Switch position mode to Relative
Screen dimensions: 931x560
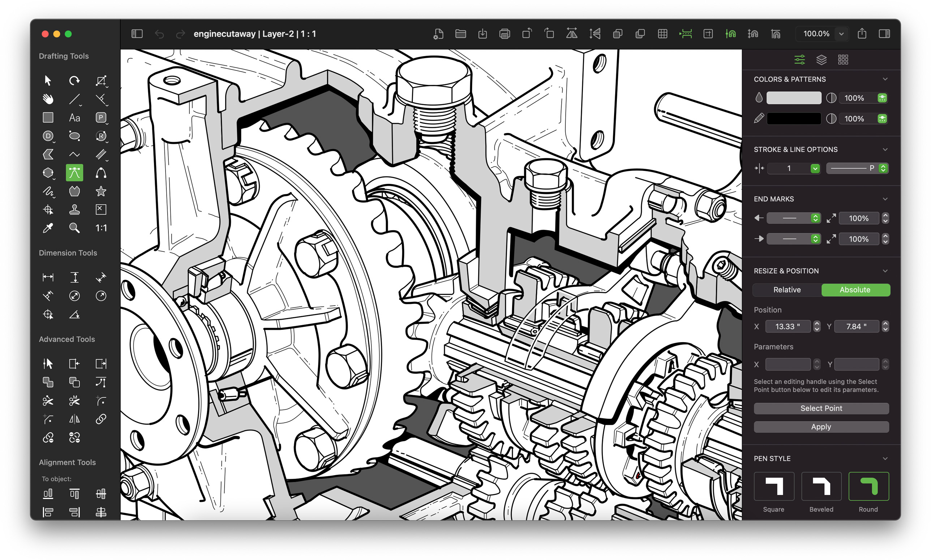click(x=786, y=290)
